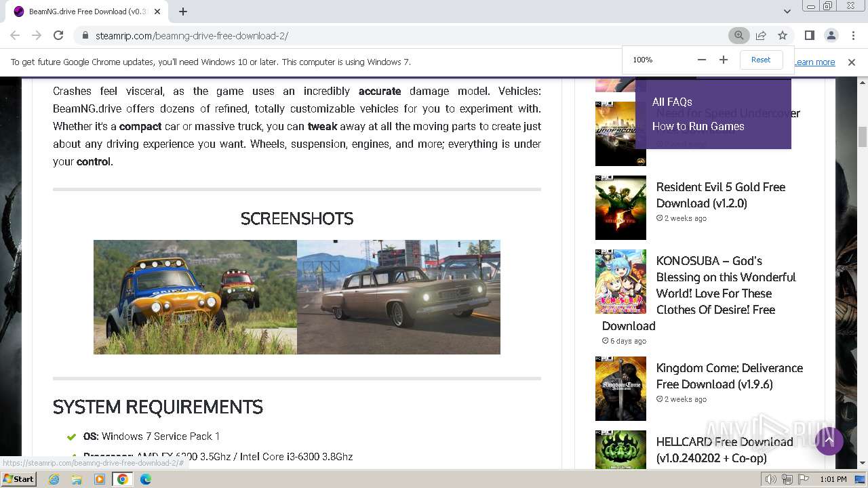Click the Resident Evil 5 cover thumbnail

click(x=620, y=208)
